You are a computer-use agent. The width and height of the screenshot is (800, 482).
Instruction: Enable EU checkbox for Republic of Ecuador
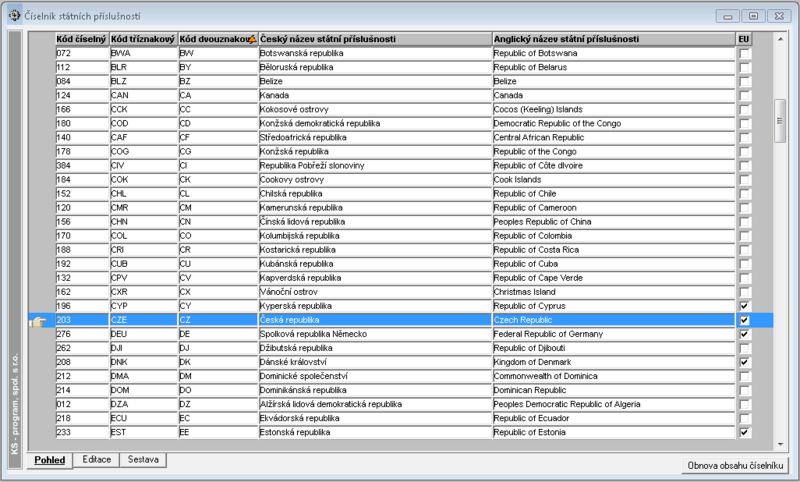[744, 418]
